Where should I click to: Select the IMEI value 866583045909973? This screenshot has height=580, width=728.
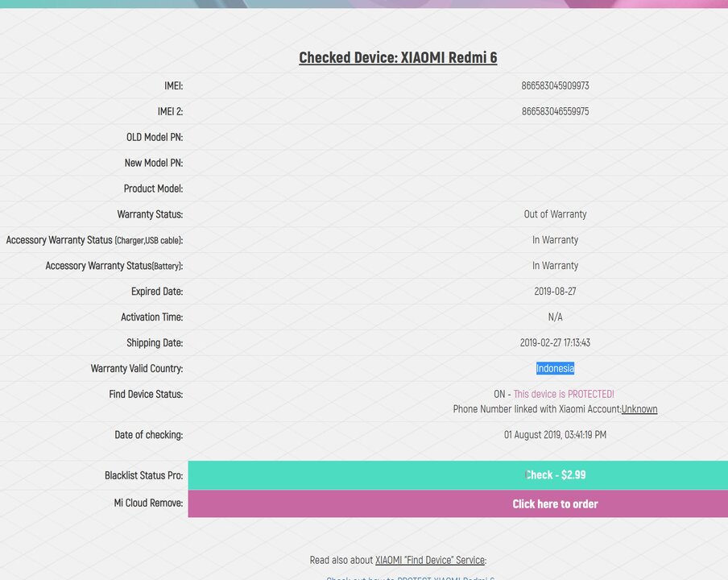[555, 86]
